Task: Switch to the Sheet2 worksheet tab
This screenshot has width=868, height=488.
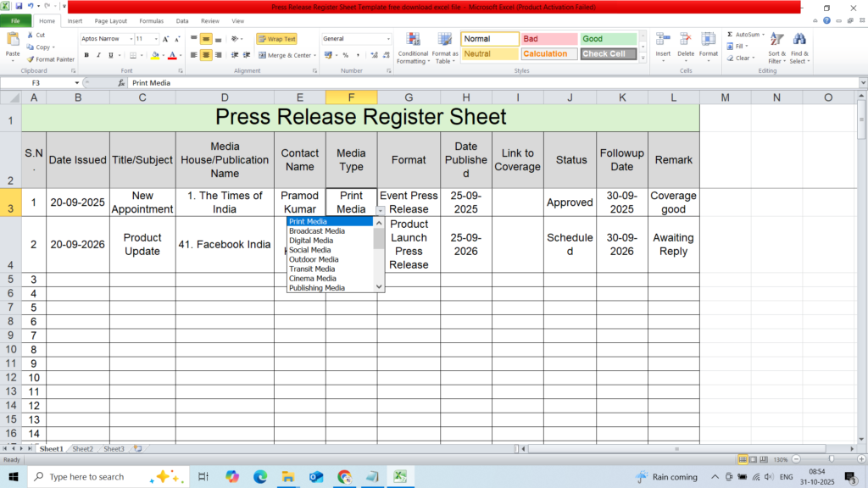Action: [82, 448]
